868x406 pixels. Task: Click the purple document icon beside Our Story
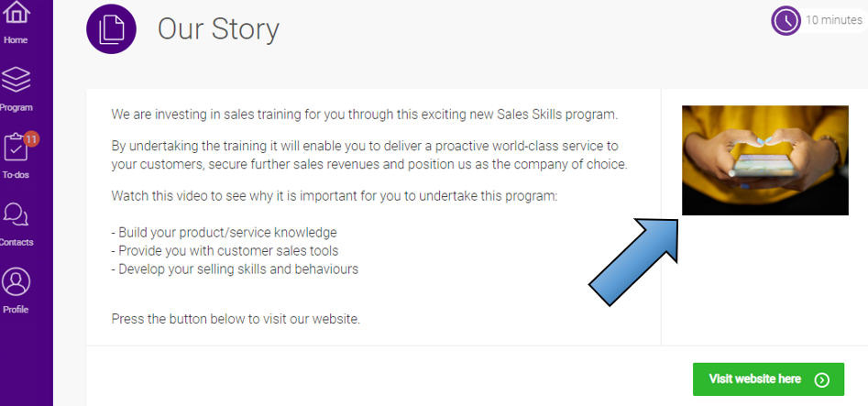(111, 29)
